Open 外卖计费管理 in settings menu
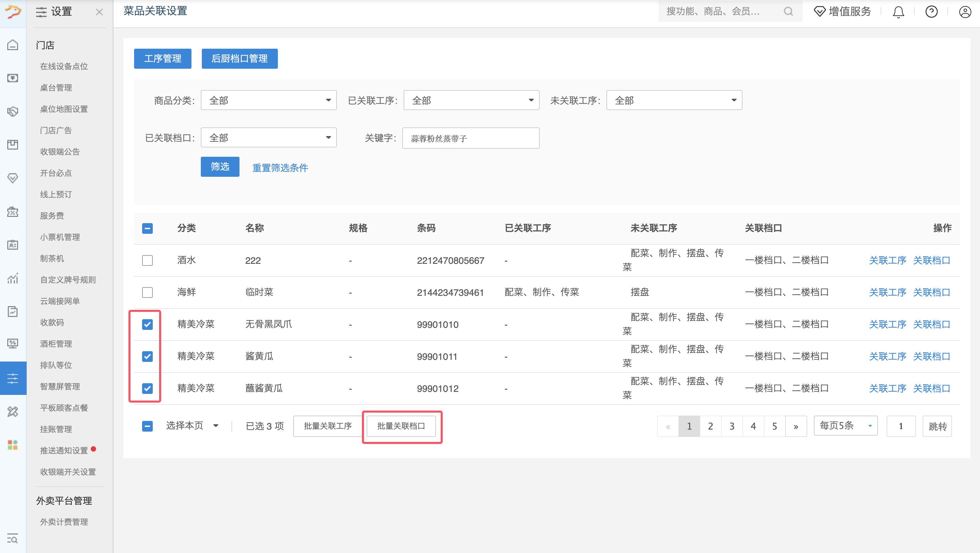This screenshot has width=980, height=553. click(64, 522)
